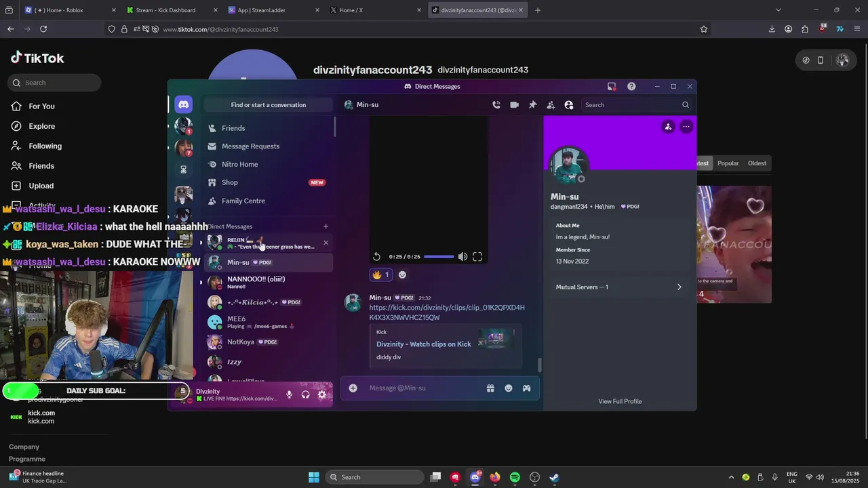Toggle fire reaction on message

(380, 274)
